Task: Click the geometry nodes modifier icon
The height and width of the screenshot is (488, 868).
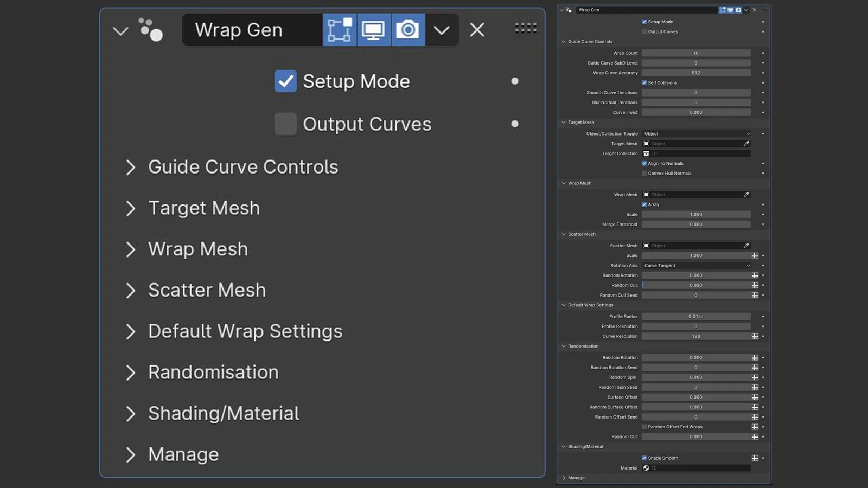Action: (x=149, y=30)
